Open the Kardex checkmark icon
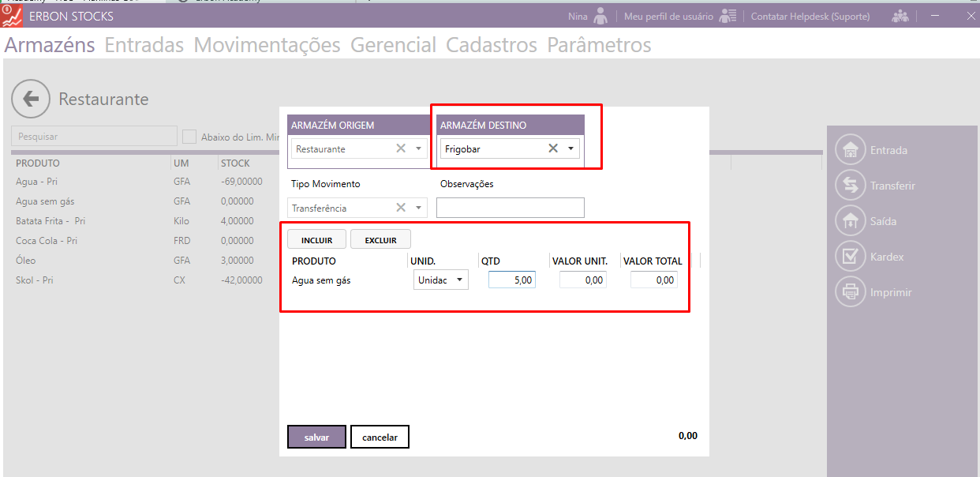The height and width of the screenshot is (477, 980). tap(850, 257)
